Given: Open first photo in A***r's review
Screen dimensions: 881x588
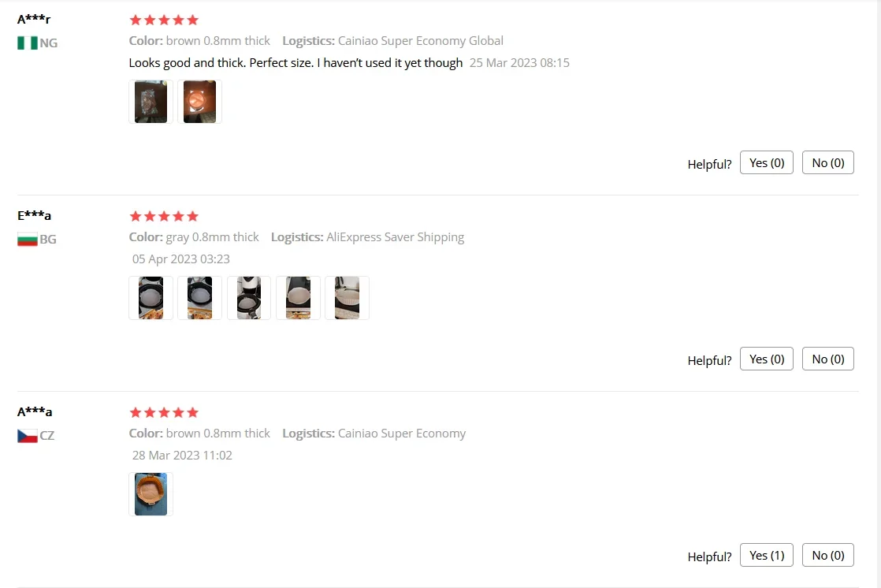Looking at the screenshot, I should [x=151, y=102].
